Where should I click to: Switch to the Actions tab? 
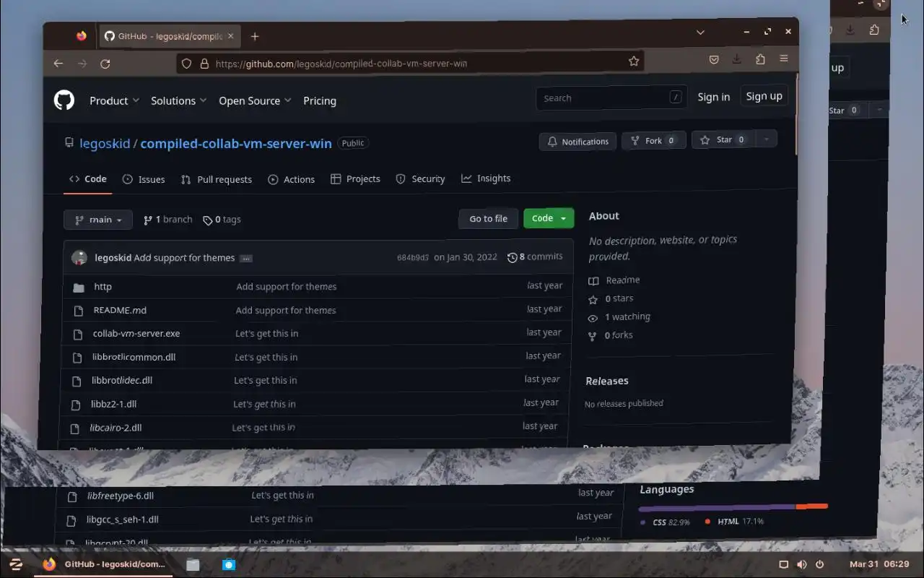pos(292,179)
